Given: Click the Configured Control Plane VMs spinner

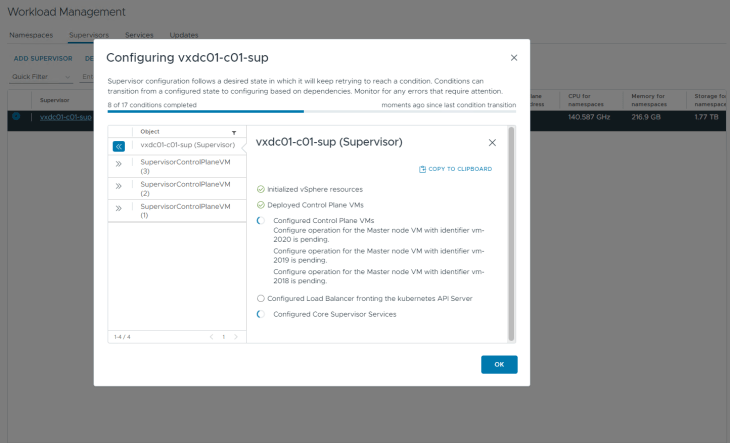Looking at the screenshot, I should pos(261,220).
